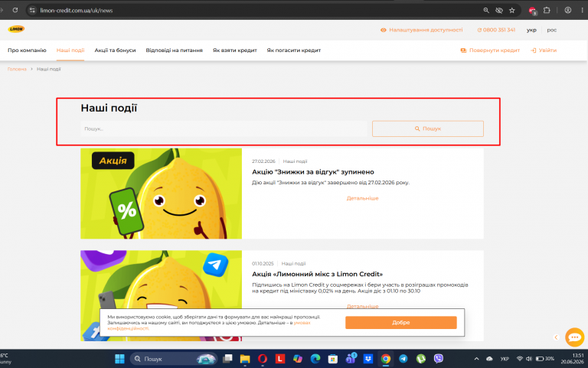Image resolution: width=588 pixels, height=368 pixels.
Task: Reload the page with the browser refresh icon
Action: coord(15,10)
